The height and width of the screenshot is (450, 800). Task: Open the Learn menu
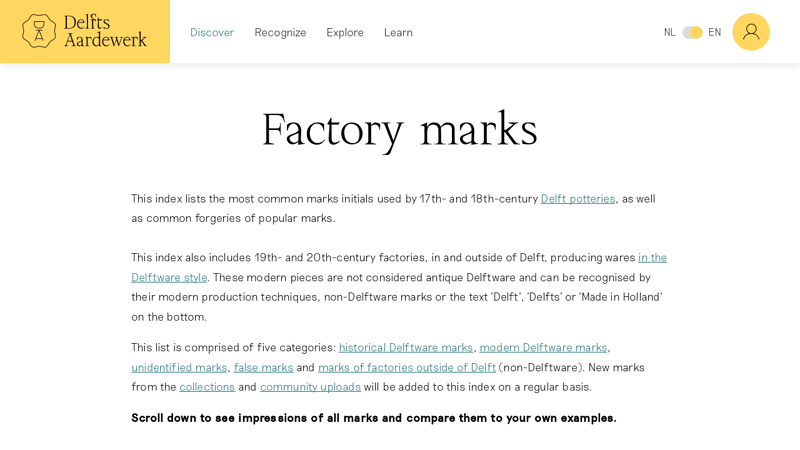398,33
